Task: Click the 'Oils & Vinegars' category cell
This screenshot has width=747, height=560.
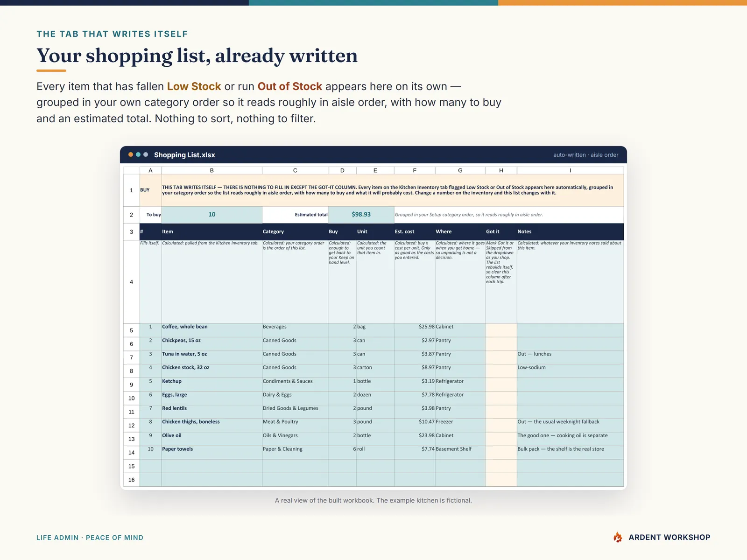Action: [x=295, y=439]
